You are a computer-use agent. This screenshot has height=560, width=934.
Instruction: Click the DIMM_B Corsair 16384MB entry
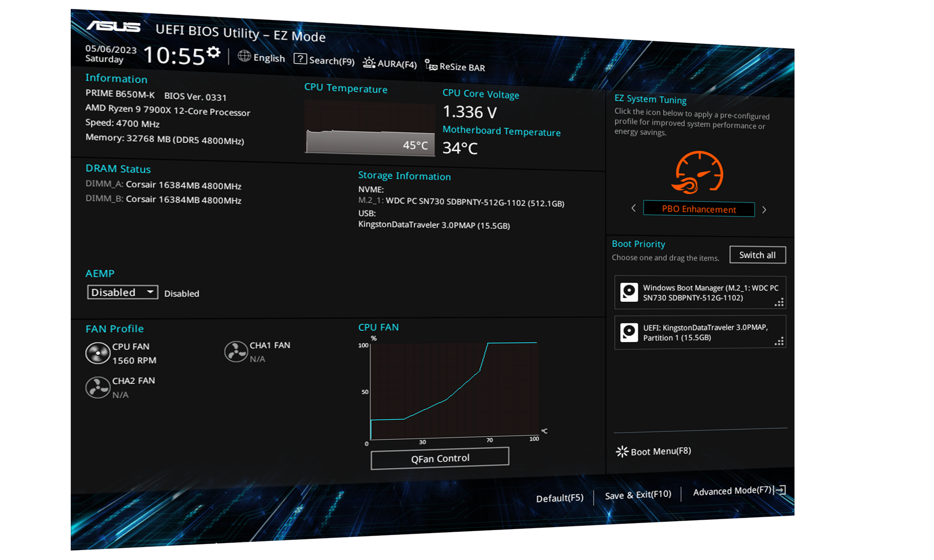(163, 199)
